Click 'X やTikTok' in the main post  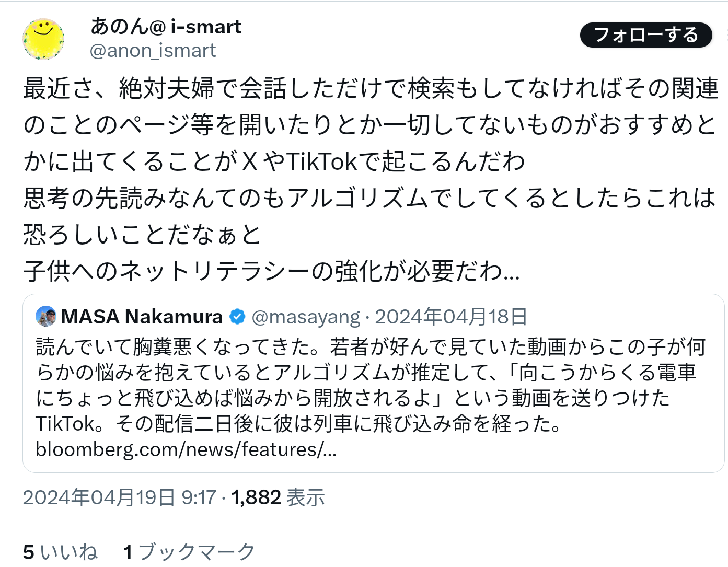(x=299, y=161)
